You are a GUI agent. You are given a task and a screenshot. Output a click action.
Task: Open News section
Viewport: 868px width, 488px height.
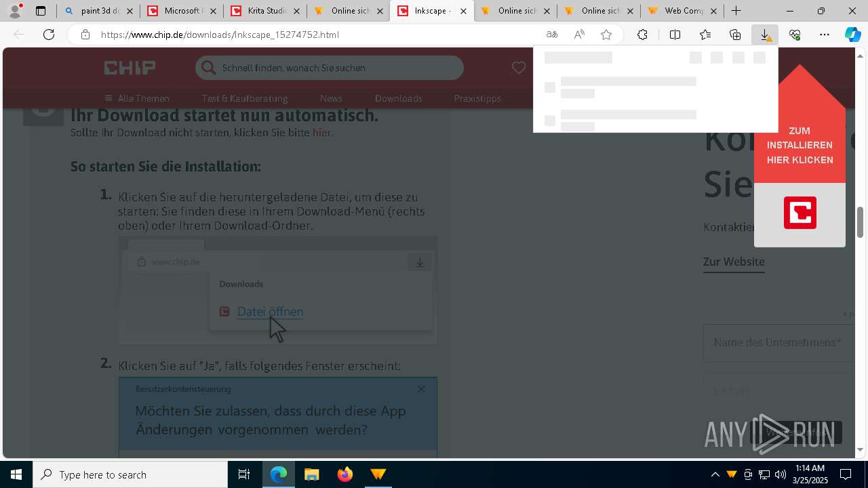331,98
